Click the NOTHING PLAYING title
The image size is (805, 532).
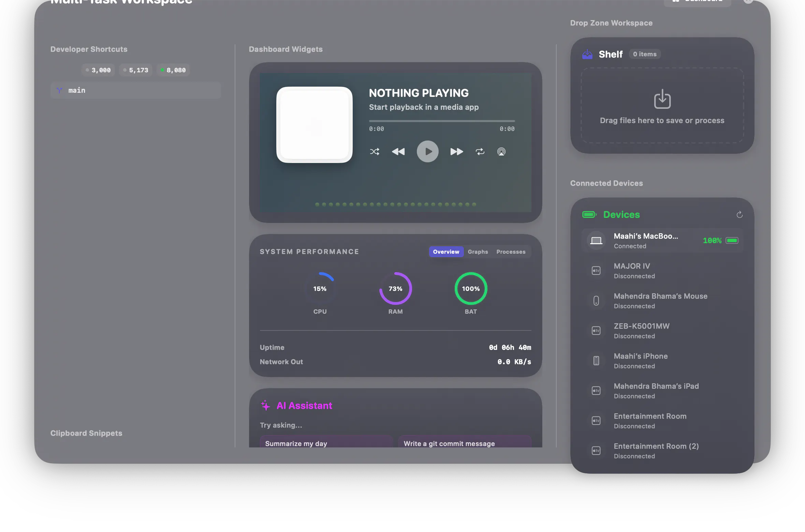click(x=419, y=93)
